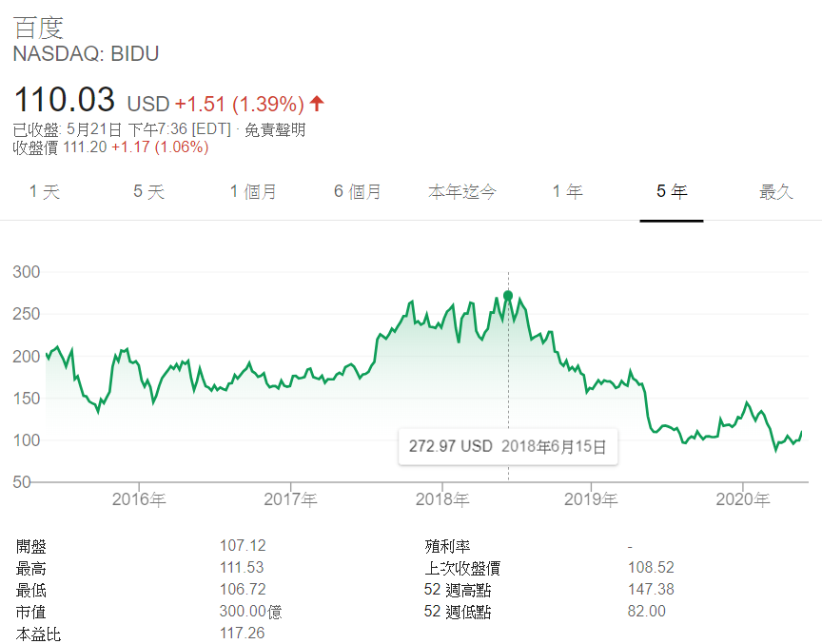Viewport: 822px width, 644px height.
Task: Switch chart to 1 年 view
Action: [x=567, y=192]
